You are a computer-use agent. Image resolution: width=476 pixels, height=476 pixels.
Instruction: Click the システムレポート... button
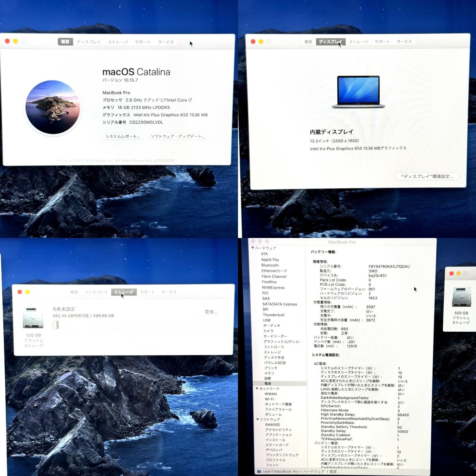point(123,136)
